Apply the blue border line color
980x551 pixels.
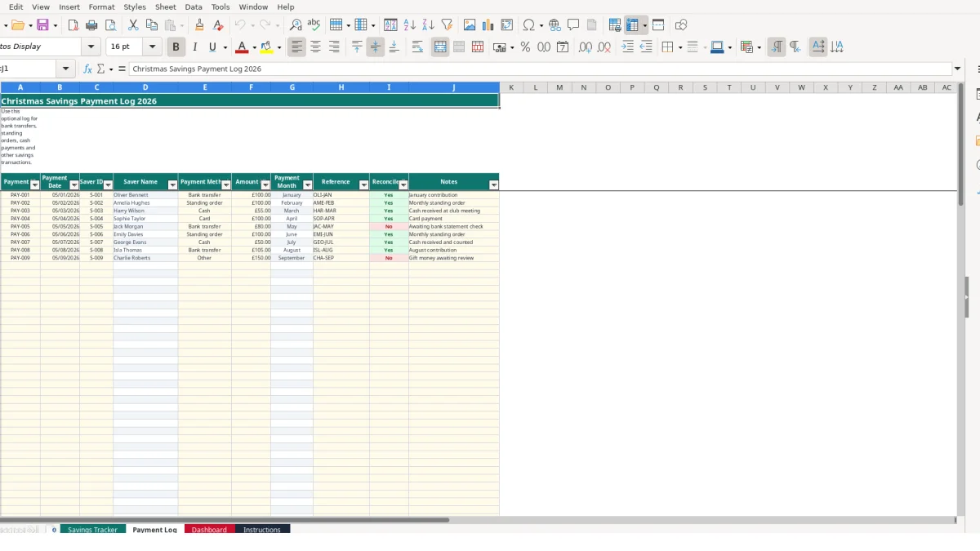(x=717, y=47)
